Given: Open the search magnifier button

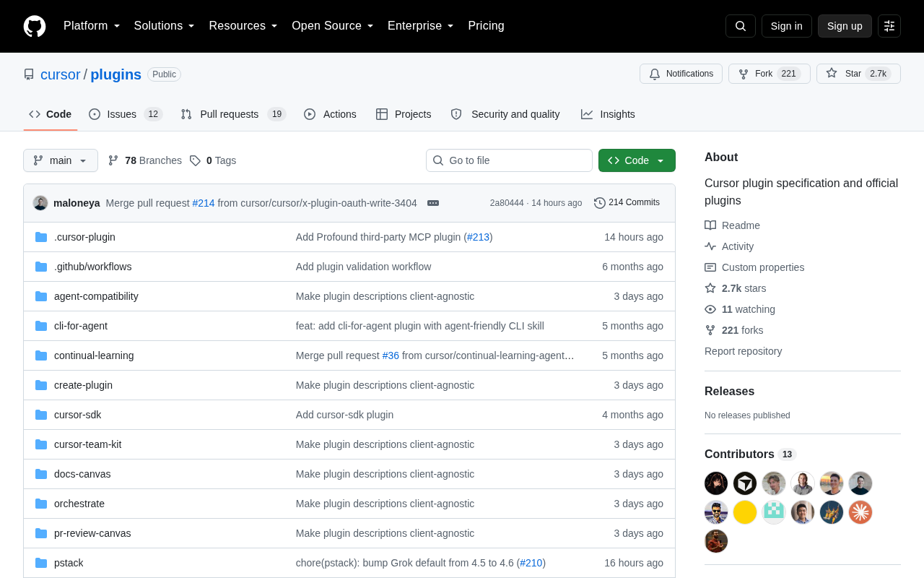Looking at the screenshot, I should point(741,26).
